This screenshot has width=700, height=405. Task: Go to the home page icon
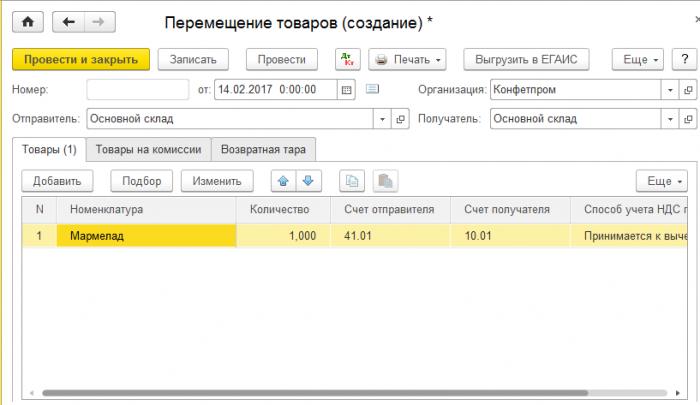click(28, 22)
